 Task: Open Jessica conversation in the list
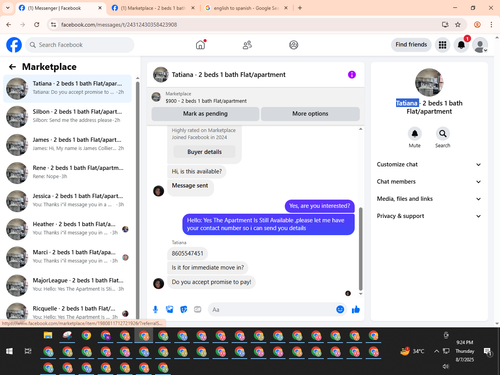click(68, 201)
